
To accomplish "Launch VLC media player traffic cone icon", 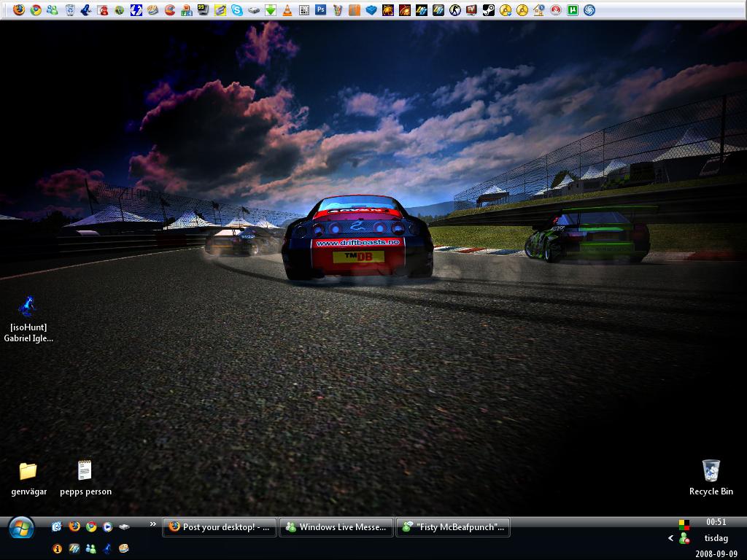I will point(287,9).
